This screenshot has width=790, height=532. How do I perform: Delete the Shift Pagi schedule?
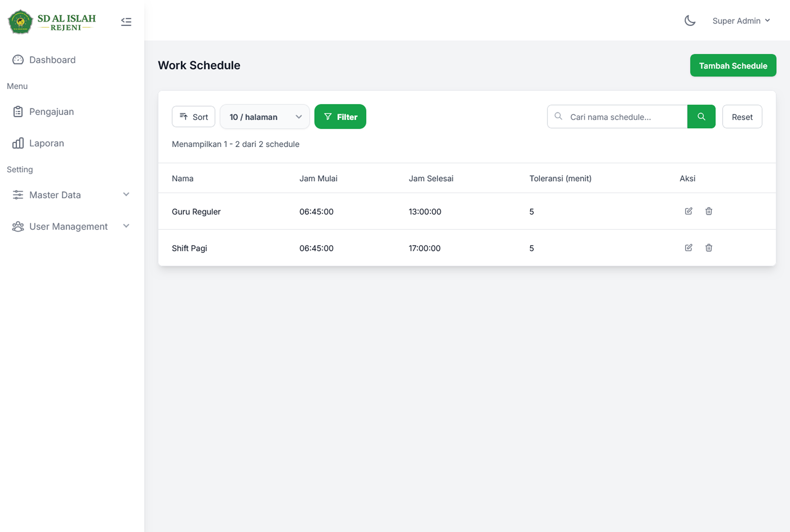709,248
